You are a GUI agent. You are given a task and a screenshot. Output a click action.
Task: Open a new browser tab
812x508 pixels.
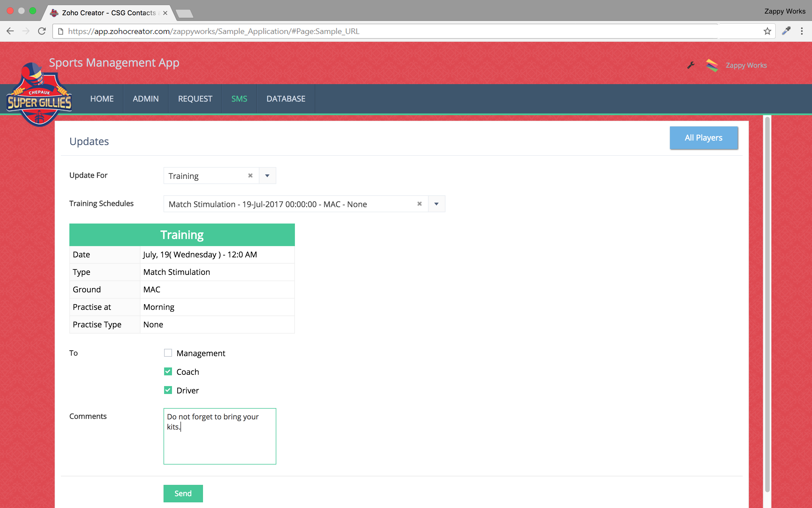point(184,14)
